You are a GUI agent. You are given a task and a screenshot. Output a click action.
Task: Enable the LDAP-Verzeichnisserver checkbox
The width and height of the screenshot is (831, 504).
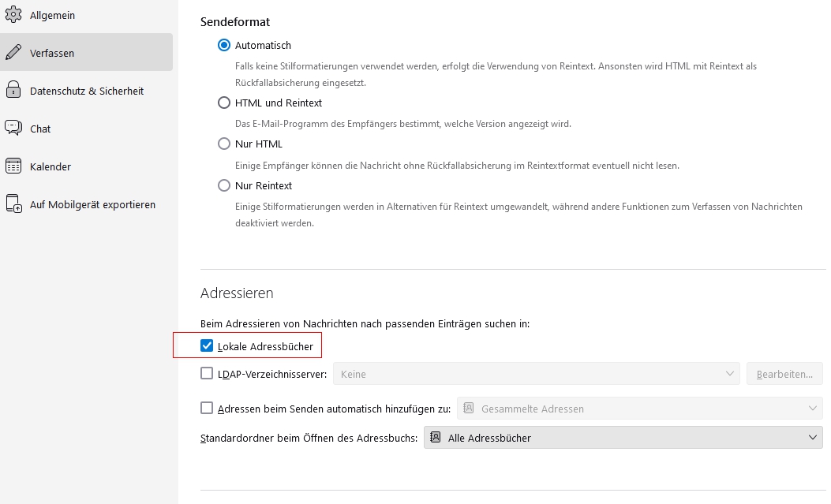(208, 374)
